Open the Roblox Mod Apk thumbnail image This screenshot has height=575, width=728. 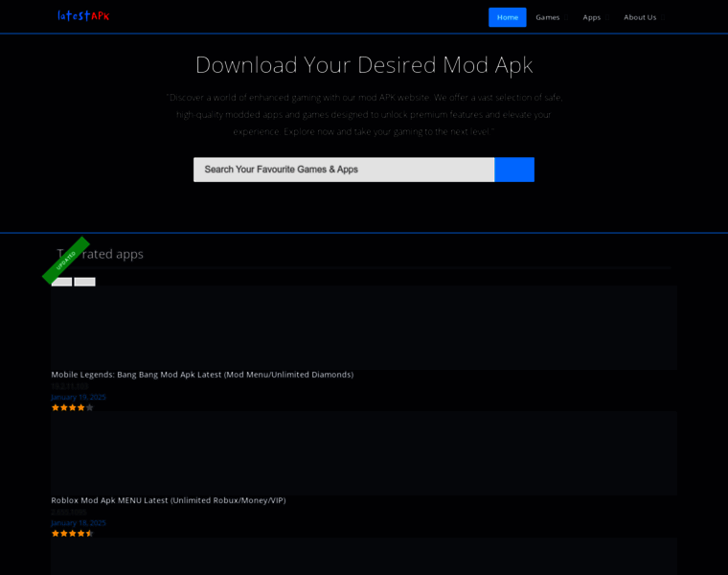pos(364,453)
